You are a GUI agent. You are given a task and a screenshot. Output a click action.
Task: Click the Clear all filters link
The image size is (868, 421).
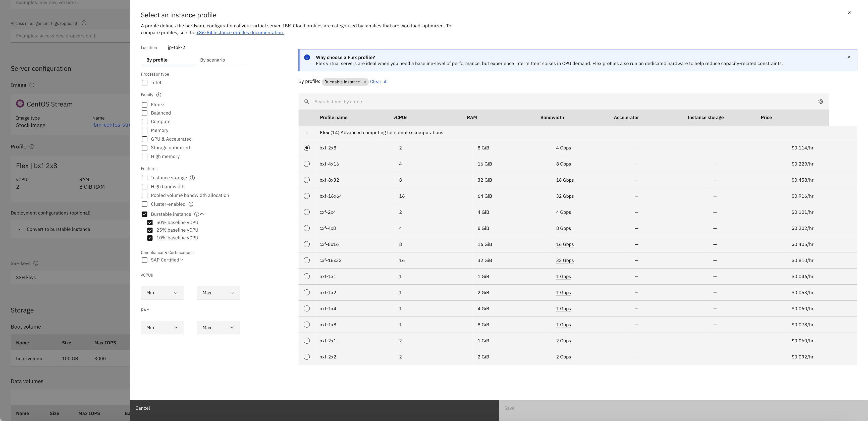pos(378,82)
